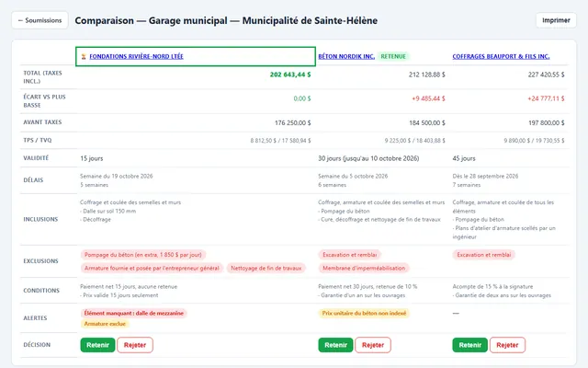Click the RETENUE badge next to Béton Nordik
The width and height of the screenshot is (588, 368).
tap(393, 57)
